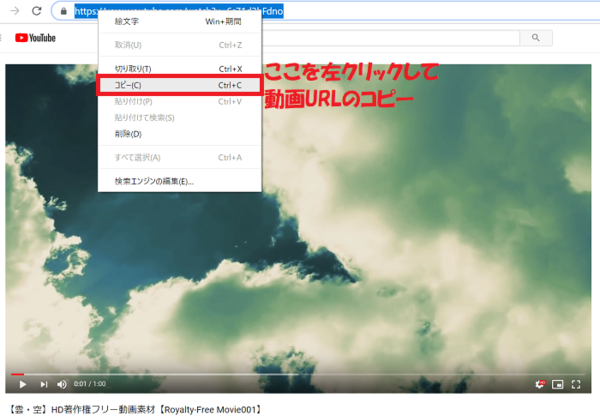
Task: Click the highlighted URL in address bar
Action: point(179,11)
